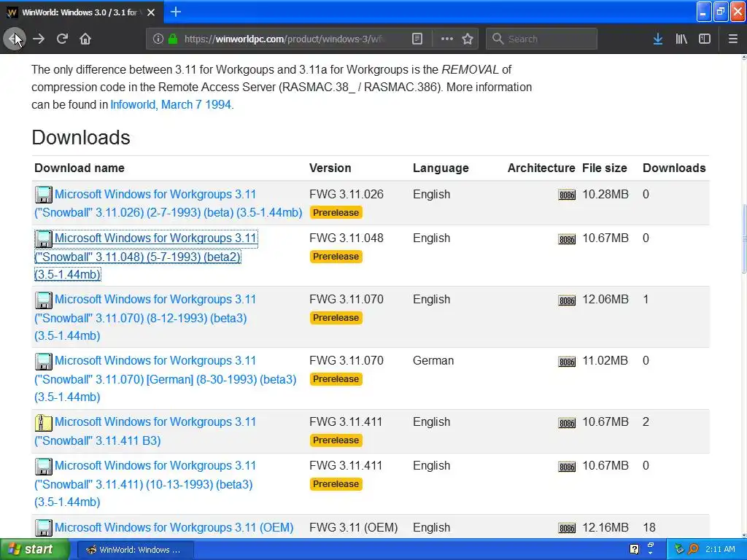Open the Windows Start menu
The image size is (747, 560).
(34, 550)
